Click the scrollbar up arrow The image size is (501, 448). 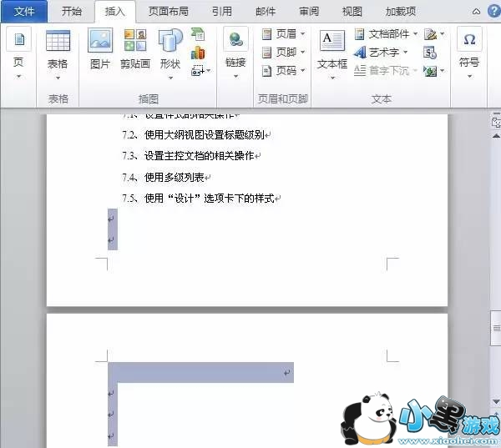496,136
